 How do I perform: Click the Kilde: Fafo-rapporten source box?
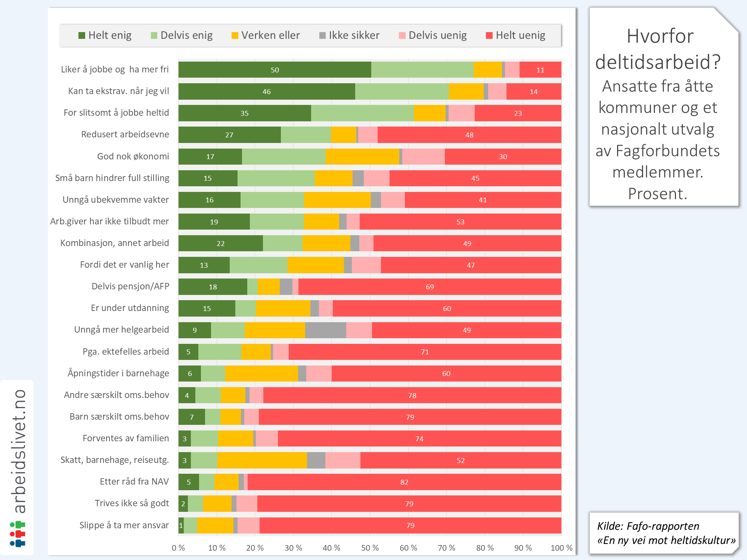pos(664,533)
